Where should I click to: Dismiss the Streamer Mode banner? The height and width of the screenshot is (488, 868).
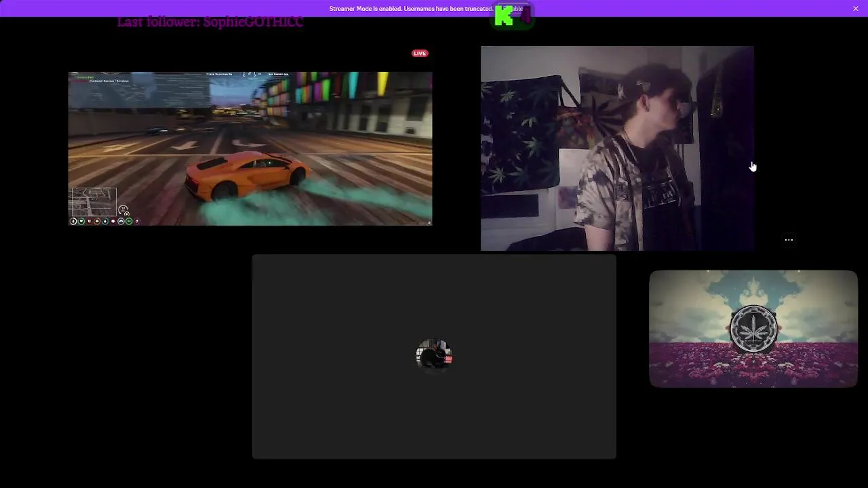pyautogui.click(x=855, y=9)
